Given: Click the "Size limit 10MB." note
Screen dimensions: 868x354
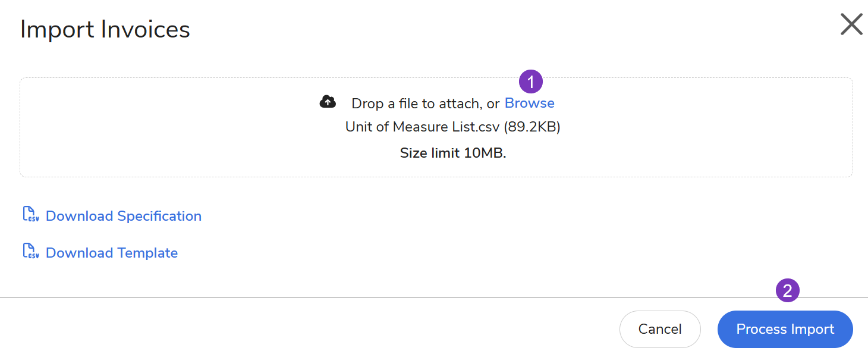Looking at the screenshot, I should point(452,153).
